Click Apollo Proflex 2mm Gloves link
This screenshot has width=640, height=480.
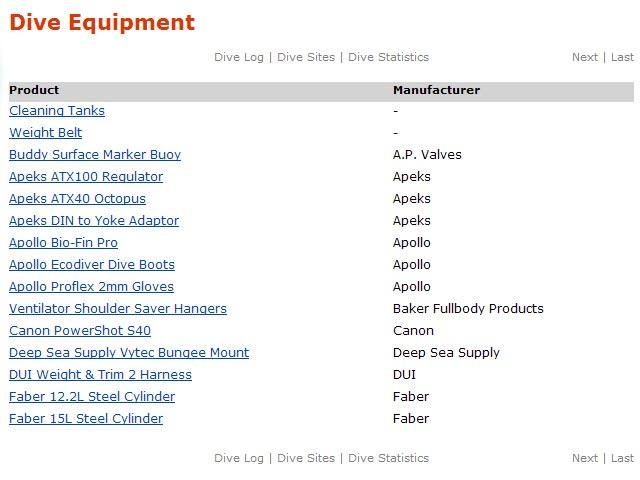(91, 287)
